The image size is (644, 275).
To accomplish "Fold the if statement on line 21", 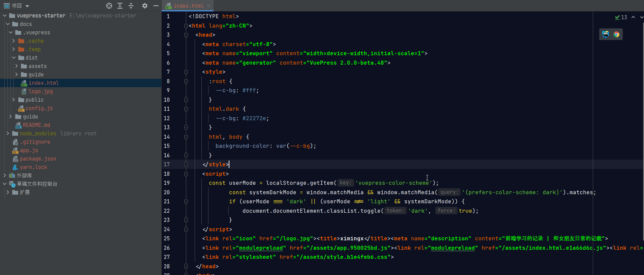I will coord(186,201).
